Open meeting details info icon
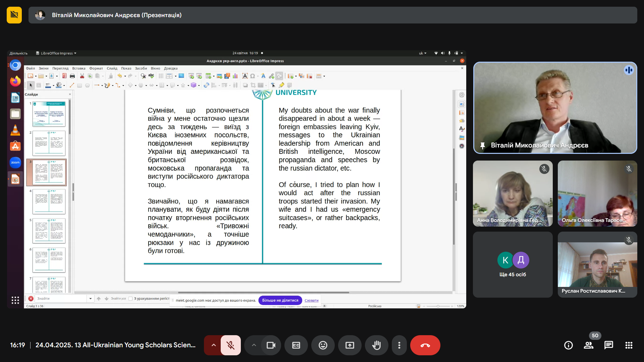The width and height of the screenshot is (644, 362). (568, 345)
